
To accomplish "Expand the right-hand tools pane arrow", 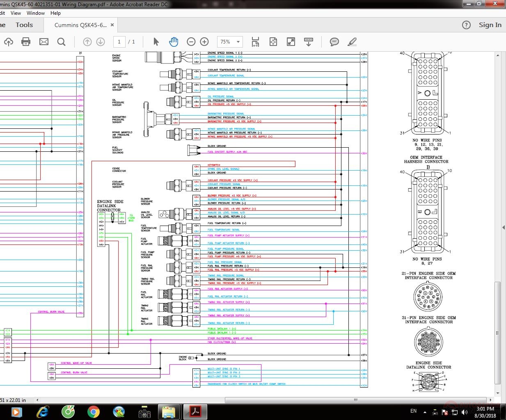I will [504, 228].
